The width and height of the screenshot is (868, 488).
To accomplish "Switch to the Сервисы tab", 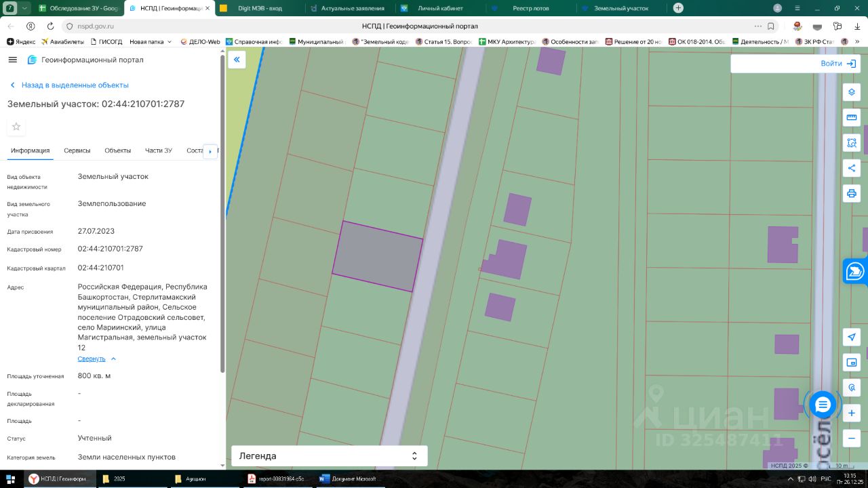I will click(x=77, y=150).
